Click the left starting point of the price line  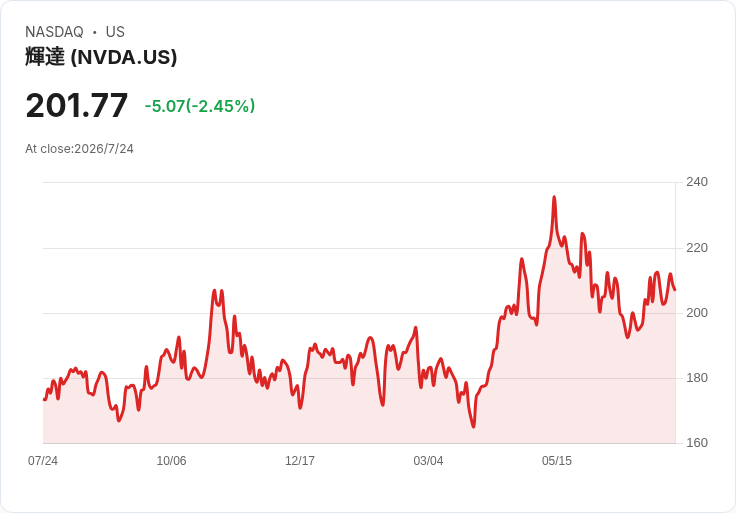coord(44,399)
